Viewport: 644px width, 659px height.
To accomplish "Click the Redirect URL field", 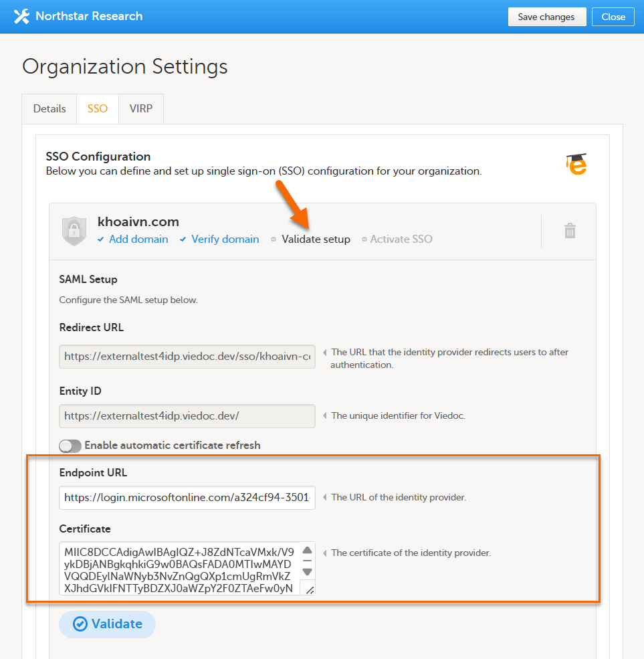I will [x=187, y=357].
